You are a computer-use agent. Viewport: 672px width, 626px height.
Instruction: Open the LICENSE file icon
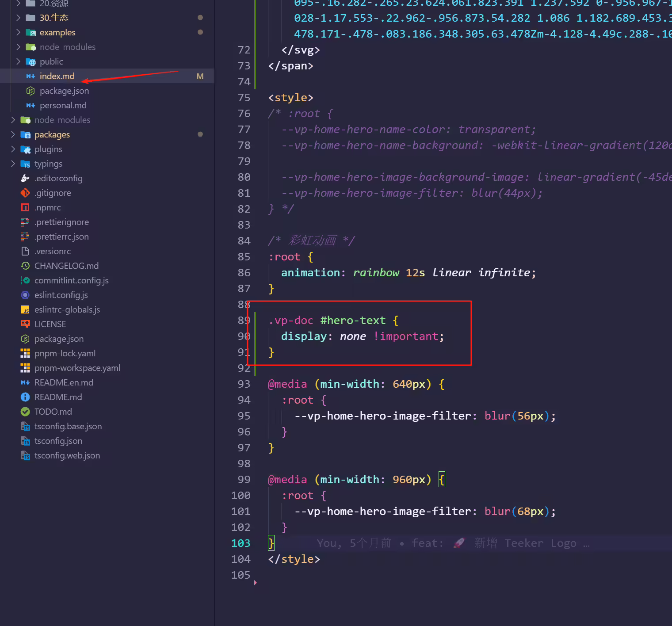coord(25,324)
